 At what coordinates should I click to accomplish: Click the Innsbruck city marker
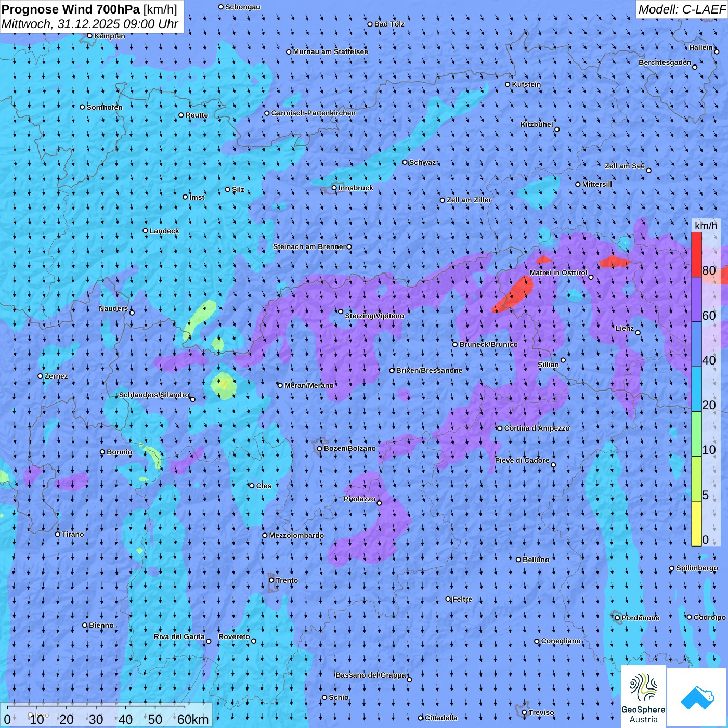point(334,188)
